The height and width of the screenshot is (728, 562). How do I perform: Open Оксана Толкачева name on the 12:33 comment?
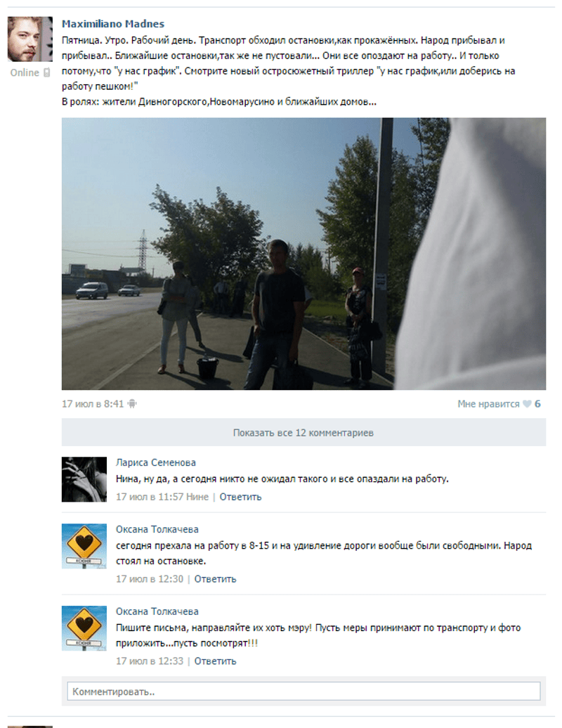point(157,611)
